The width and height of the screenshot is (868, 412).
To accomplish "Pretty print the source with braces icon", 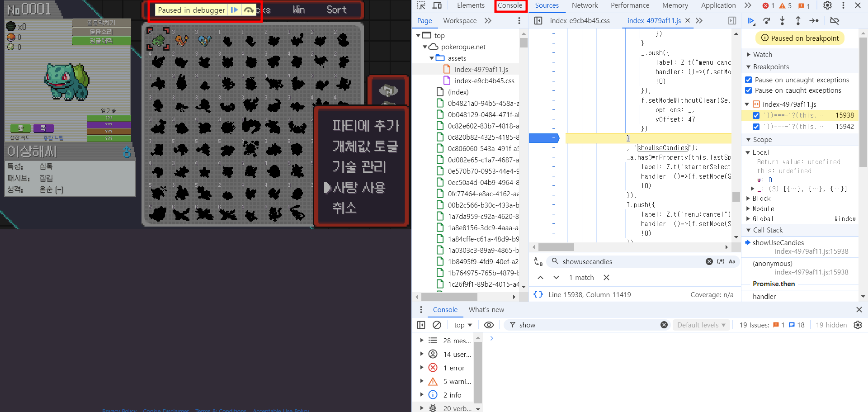I will tap(538, 294).
